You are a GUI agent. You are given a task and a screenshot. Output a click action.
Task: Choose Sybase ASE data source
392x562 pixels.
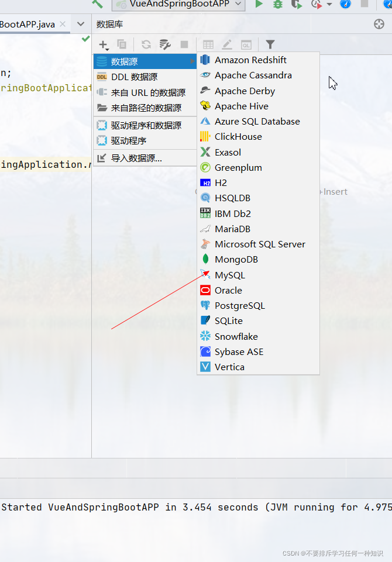click(x=258, y=352)
